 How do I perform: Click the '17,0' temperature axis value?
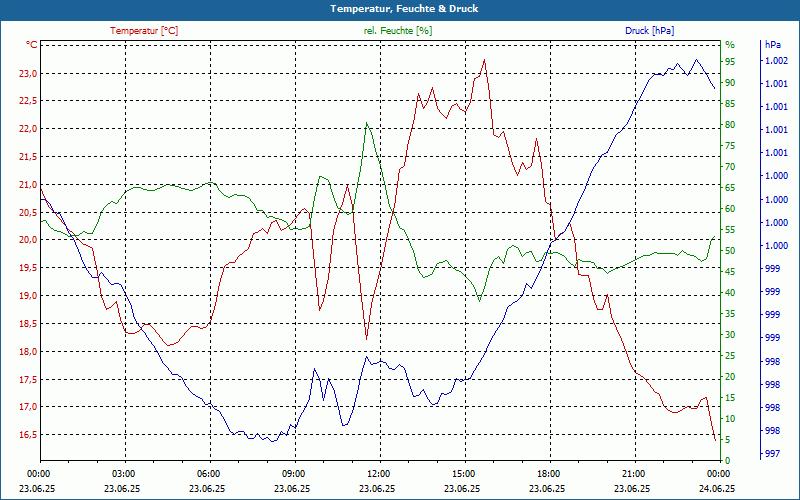click(x=28, y=407)
